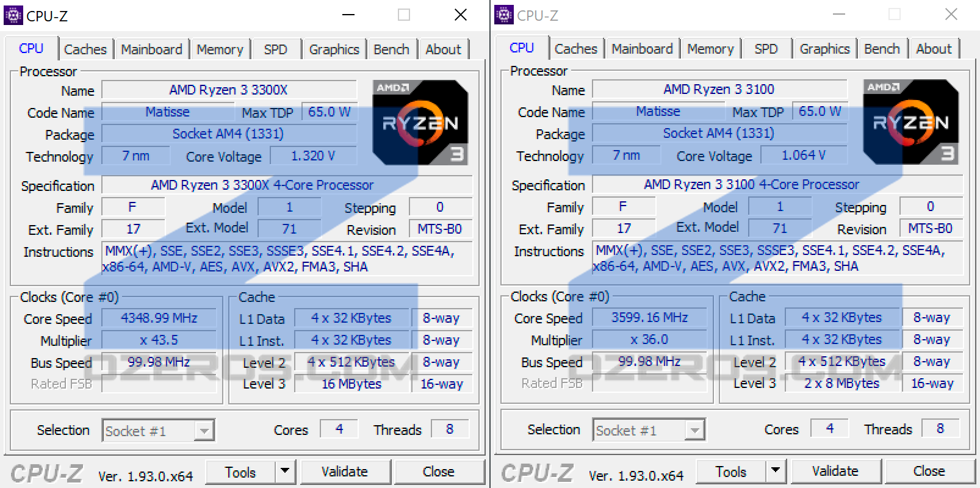Select the CPU tab in right window
This screenshot has width=980, height=488.
coord(522,48)
